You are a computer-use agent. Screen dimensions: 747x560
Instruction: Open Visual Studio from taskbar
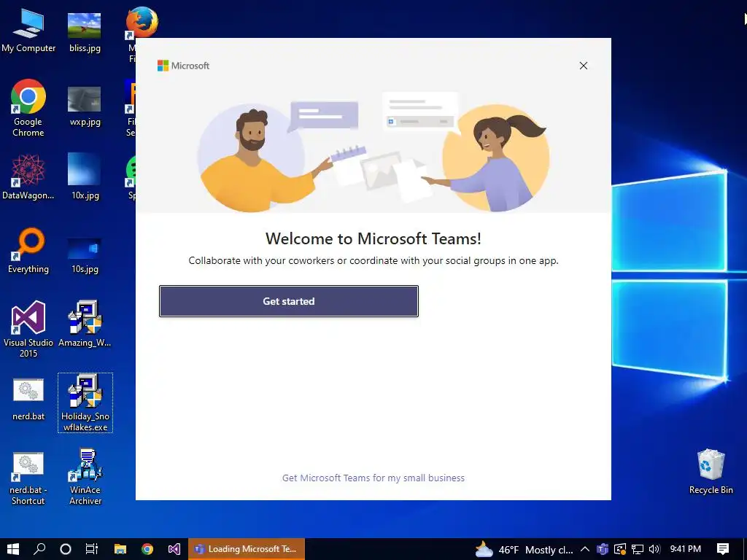click(174, 549)
